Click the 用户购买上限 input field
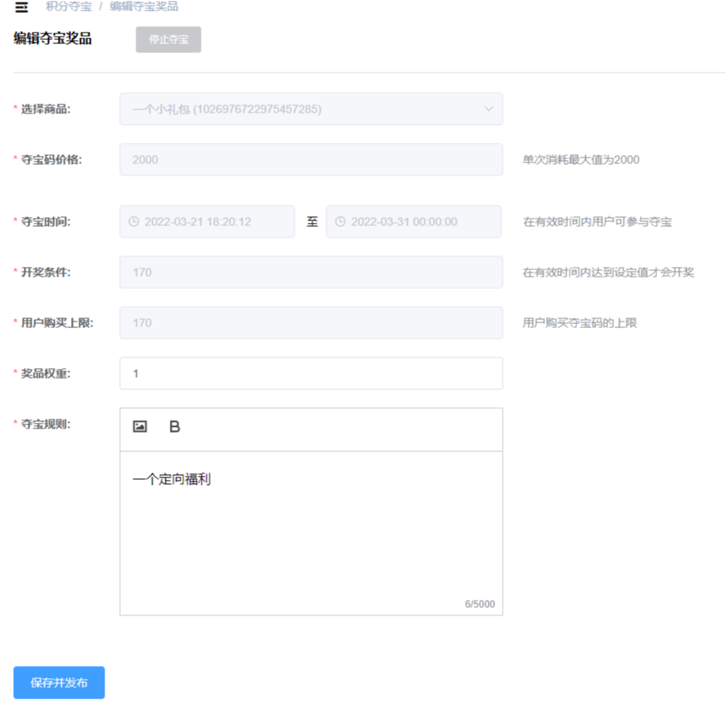The width and height of the screenshot is (728, 710). coord(310,323)
